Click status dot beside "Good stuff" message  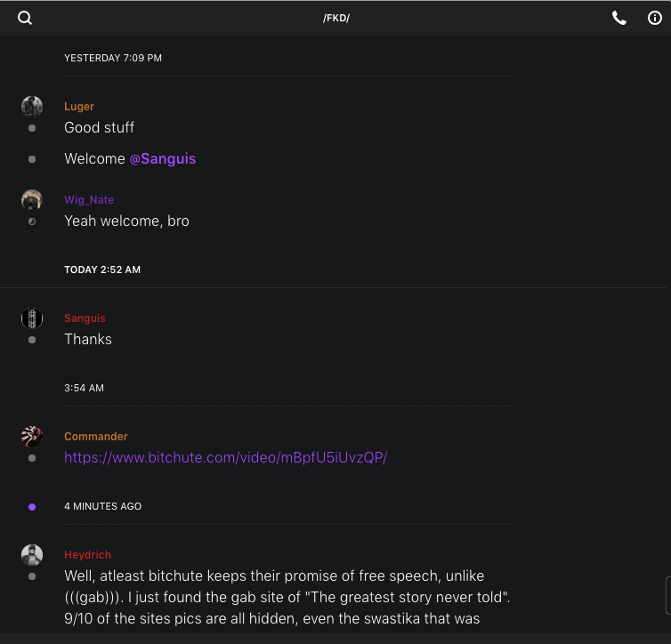(x=32, y=128)
